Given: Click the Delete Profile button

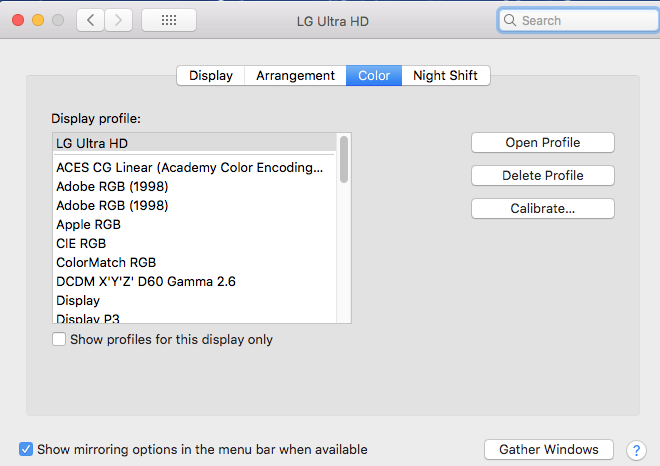Looking at the screenshot, I should (x=543, y=176).
